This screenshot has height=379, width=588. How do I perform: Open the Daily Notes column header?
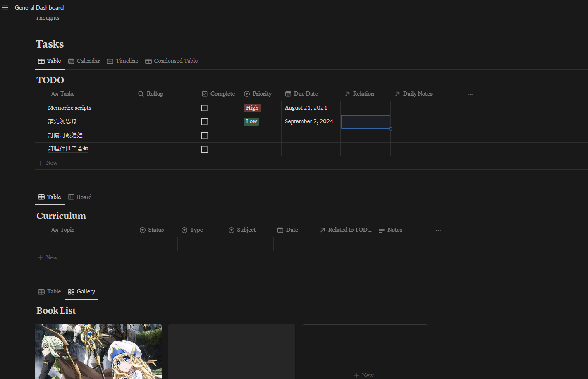click(x=414, y=94)
